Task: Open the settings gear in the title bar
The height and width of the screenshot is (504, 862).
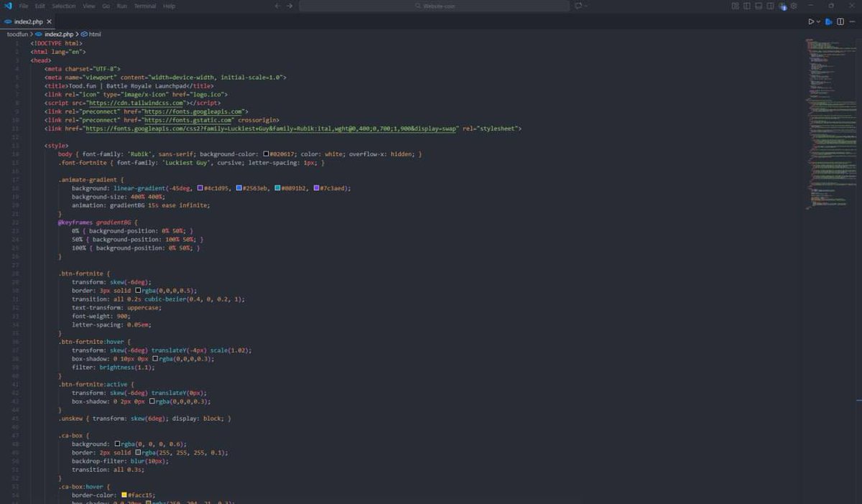Action: click(794, 6)
